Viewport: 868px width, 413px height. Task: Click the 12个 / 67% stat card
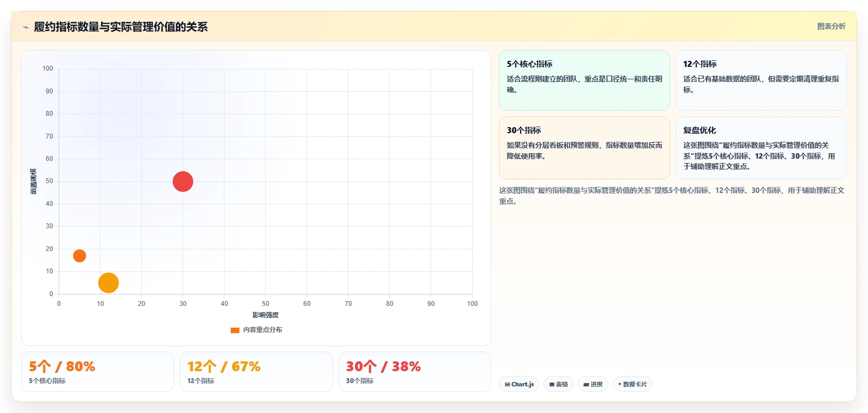point(257,372)
